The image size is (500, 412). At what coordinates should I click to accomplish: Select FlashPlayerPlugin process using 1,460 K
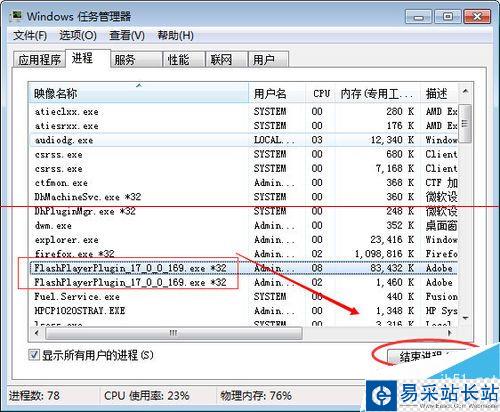pyautogui.click(x=243, y=282)
